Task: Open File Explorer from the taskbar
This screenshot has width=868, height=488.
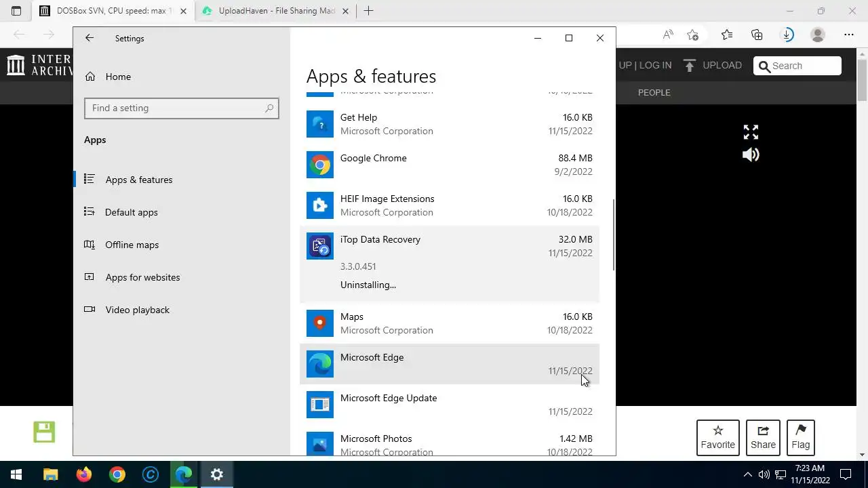Action: click(51, 474)
